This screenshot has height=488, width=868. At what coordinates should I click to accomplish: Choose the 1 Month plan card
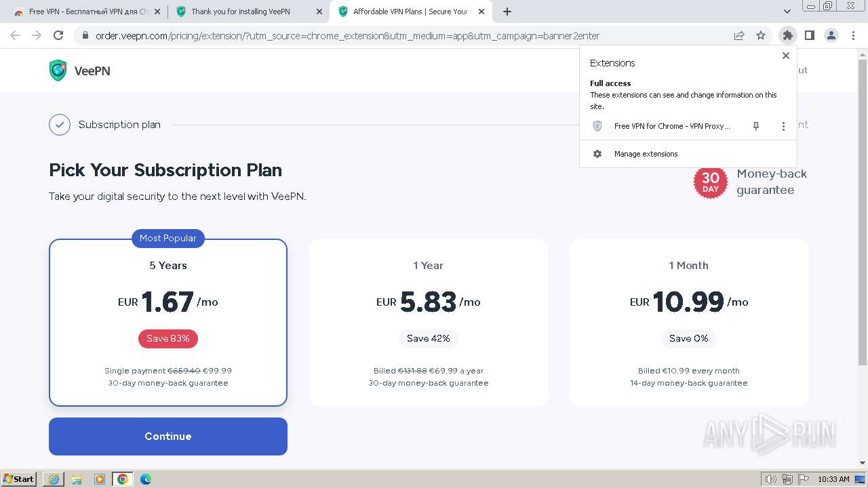689,323
